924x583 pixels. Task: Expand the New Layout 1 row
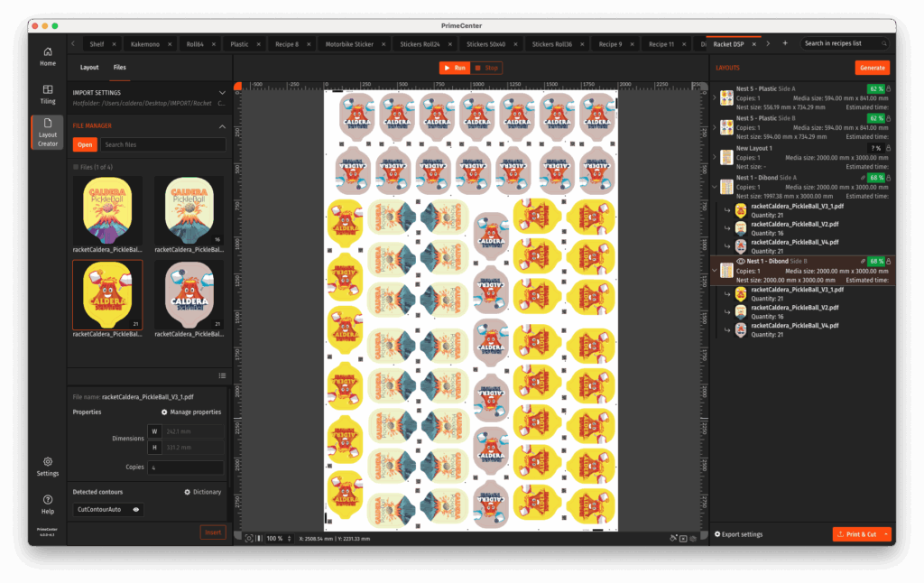click(x=715, y=157)
